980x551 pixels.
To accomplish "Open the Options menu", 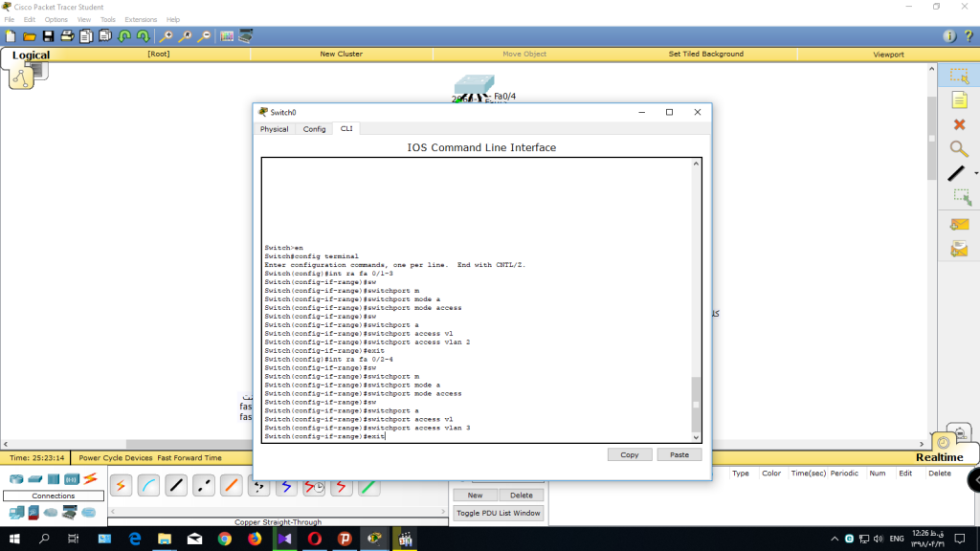I will 56,19.
